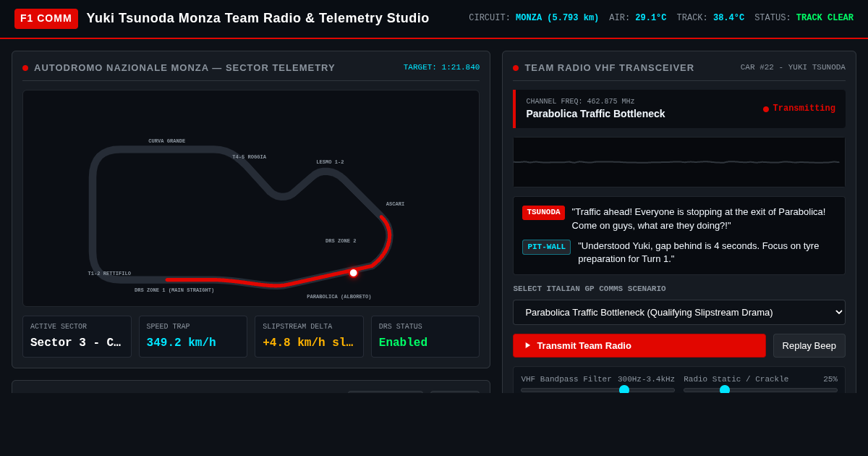Click Tsunoda's "Traffic ahead" radio message
Viewport: 868px width, 456px height.
click(x=699, y=219)
